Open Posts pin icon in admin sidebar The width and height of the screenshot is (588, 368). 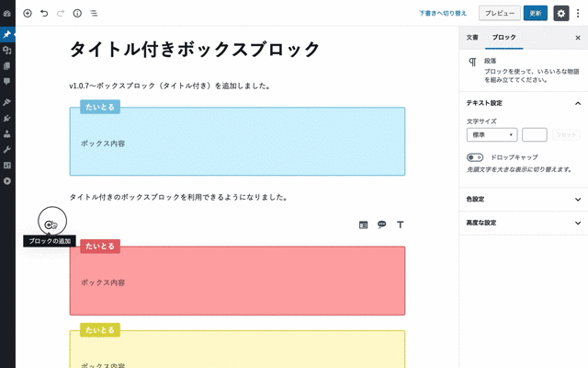pyautogui.click(x=7, y=34)
